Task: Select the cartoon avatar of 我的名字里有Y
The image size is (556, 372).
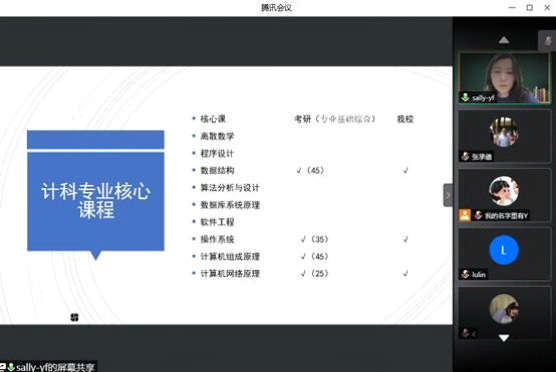Action: click(504, 191)
